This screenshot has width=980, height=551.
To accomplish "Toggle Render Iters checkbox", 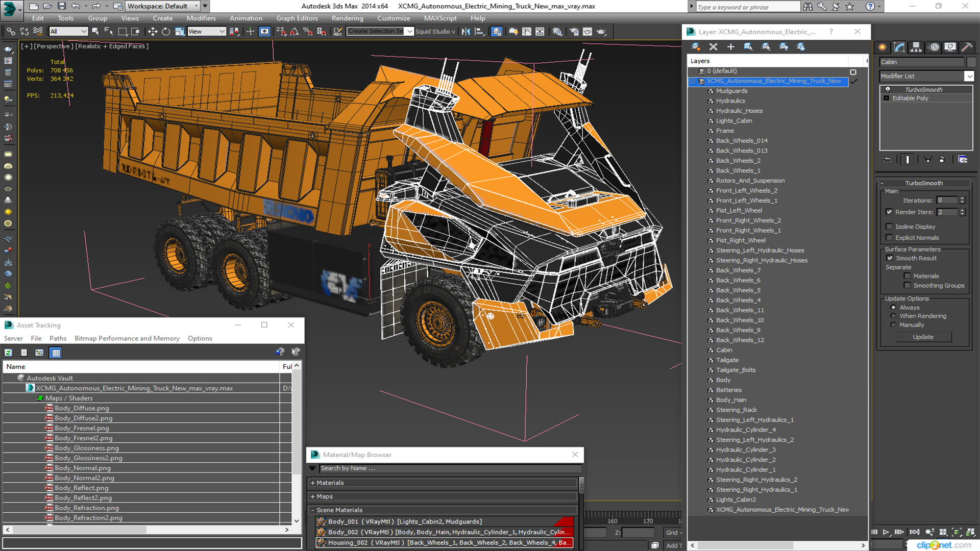I will click(890, 212).
